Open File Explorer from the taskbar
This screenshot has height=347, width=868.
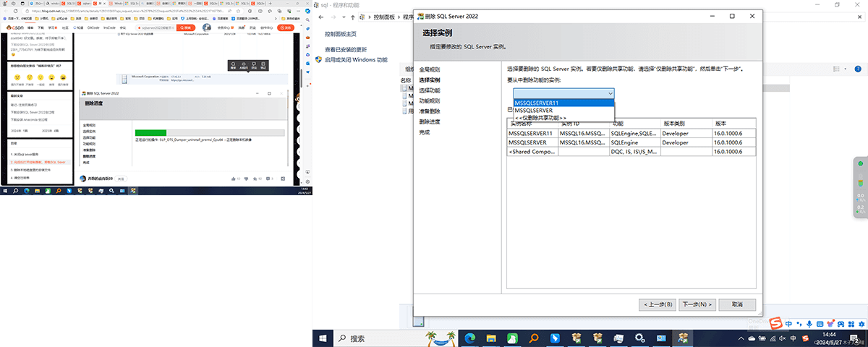491,338
